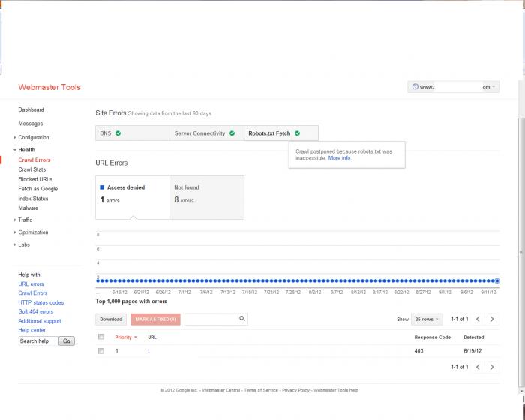The height and width of the screenshot is (420, 525).
Task: Toggle the select-all checkbox in table header
Action: [x=101, y=337]
